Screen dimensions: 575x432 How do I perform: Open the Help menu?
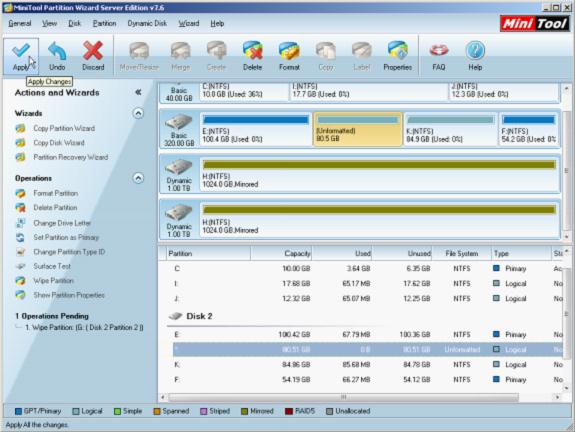click(x=217, y=23)
